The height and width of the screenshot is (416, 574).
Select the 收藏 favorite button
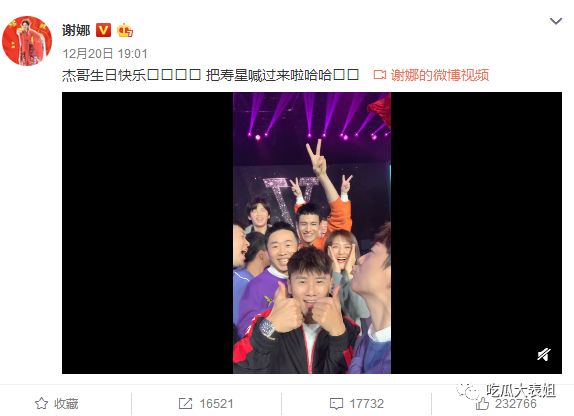[57, 404]
